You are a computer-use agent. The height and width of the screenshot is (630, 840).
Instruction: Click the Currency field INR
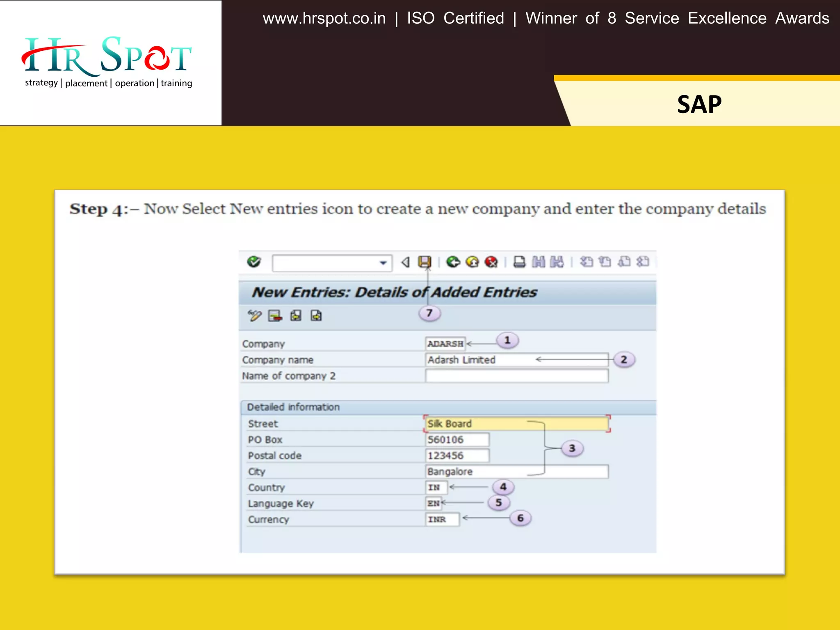click(x=442, y=519)
